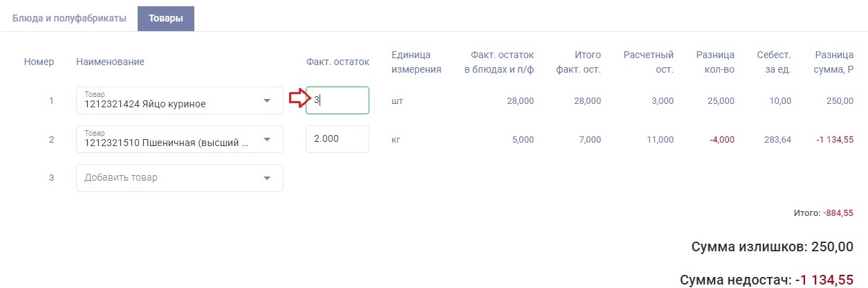Click the dropdown arrow for Яйцо куриное
The width and height of the screenshot is (868, 288).
tap(268, 101)
